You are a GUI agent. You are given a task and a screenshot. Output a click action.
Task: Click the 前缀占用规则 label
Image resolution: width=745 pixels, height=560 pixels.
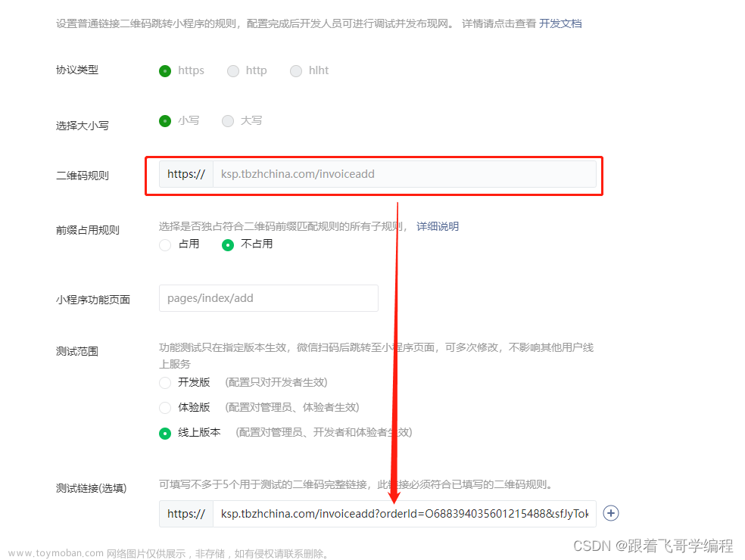tap(87, 230)
